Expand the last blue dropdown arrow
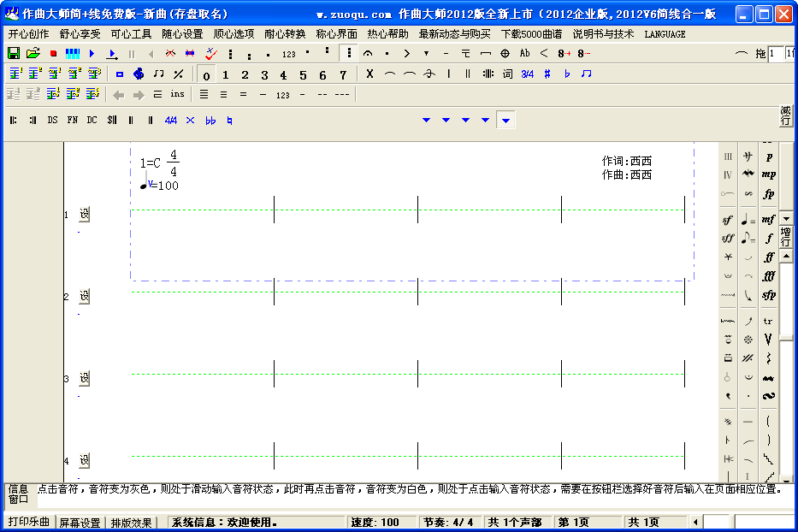This screenshot has height=532, width=798. pyautogui.click(x=506, y=121)
